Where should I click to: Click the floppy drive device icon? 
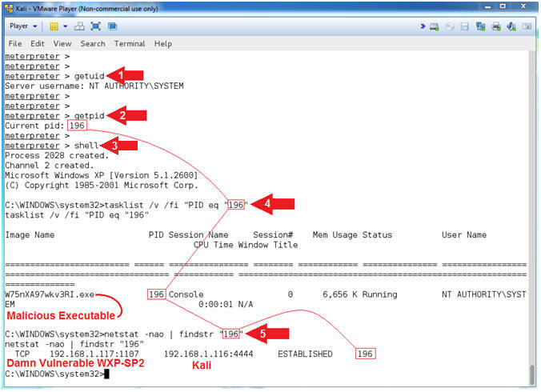[465, 26]
